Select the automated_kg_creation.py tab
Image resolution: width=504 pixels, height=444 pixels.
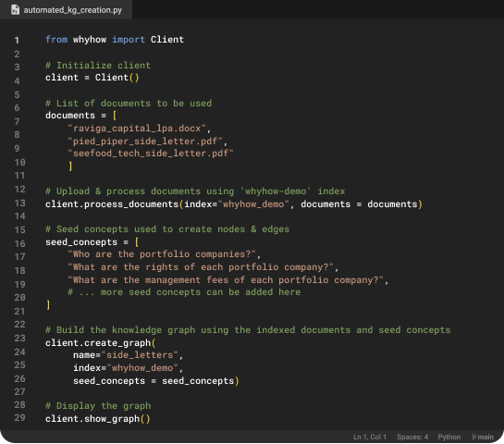(66, 9)
